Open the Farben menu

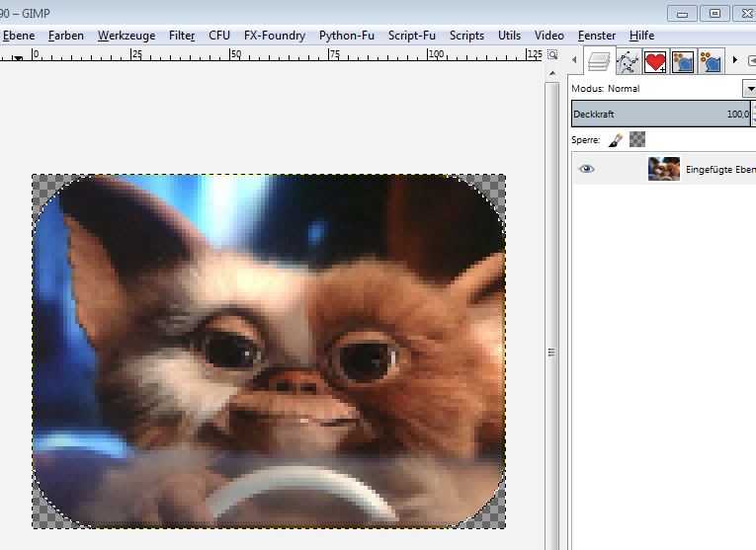click(66, 35)
